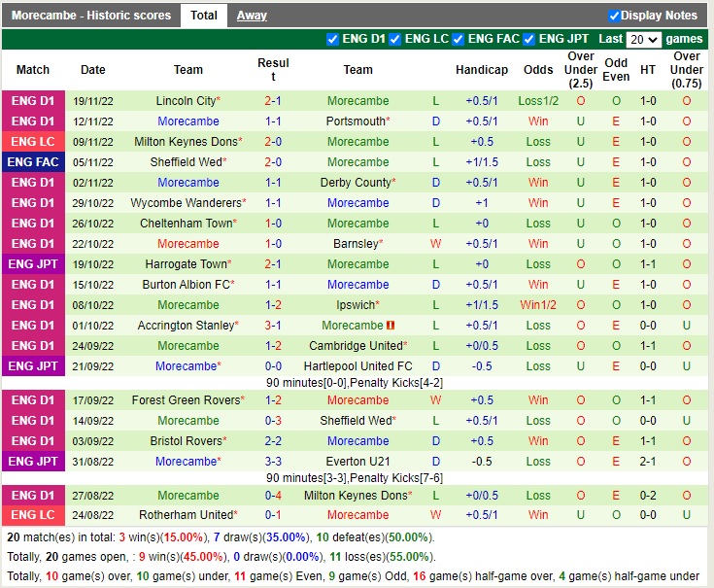Click the +1 handicap in Wycombe row
Viewport: 714px width, 588px height.
[482, 203]
